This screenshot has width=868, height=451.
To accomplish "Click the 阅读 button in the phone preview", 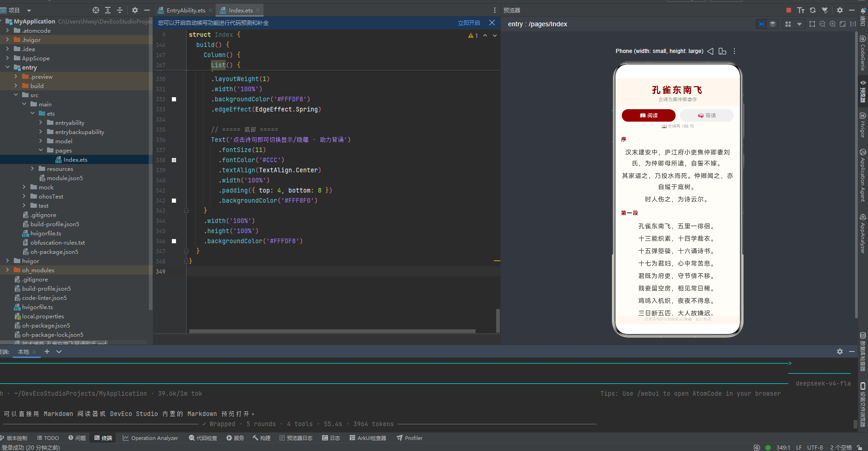I will [x=648, y=115].
